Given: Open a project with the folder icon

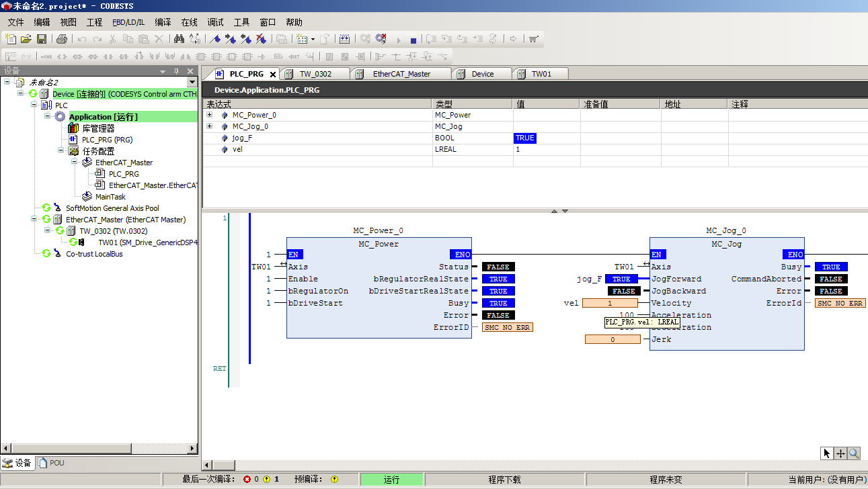Looking at the screenshot, I should pyautogui.click(x=26, y=39).
